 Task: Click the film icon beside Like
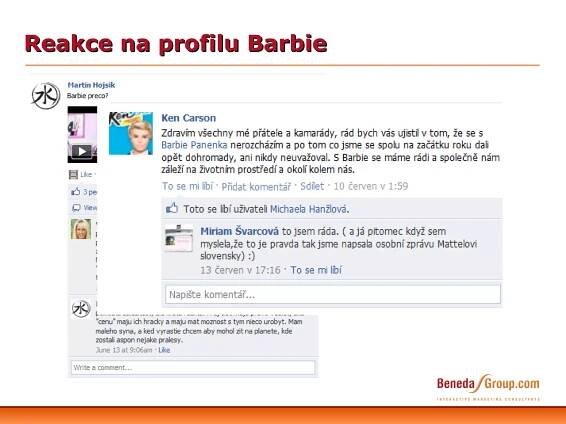click(73, 175)
